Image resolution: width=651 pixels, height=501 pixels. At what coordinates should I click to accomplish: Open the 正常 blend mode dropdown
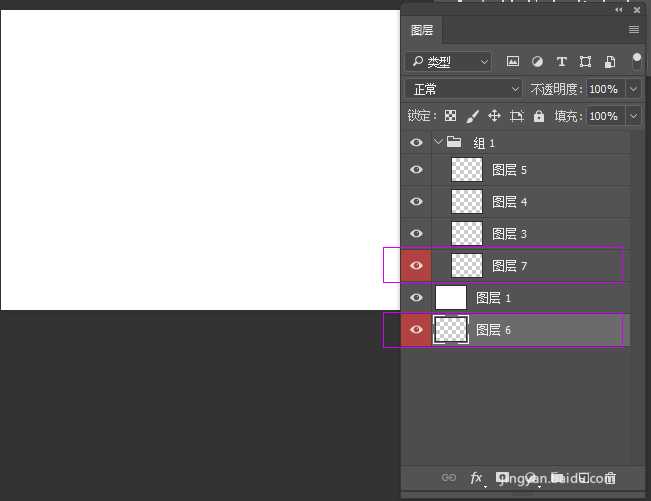click(x=463, y=89)
